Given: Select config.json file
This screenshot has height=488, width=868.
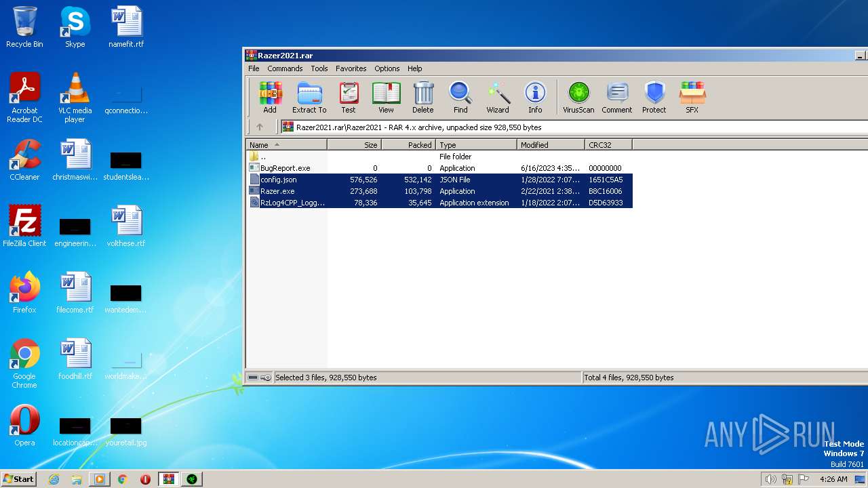Looking at the screenshot, I should (x=439, y=180).
